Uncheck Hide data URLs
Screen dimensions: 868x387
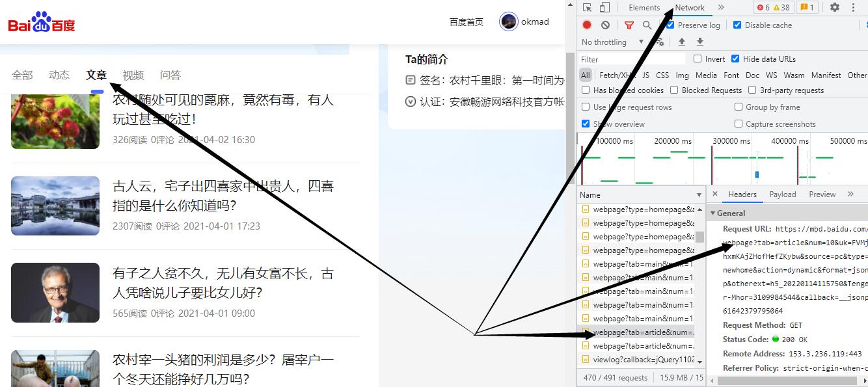(735, 59)
